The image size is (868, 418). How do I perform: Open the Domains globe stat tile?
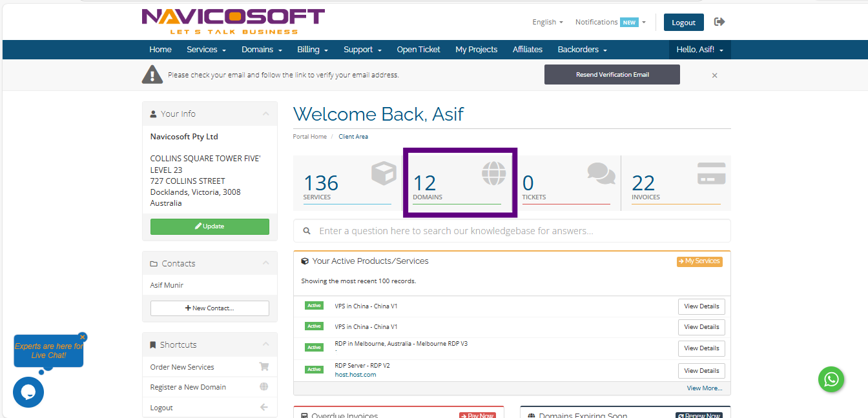pyautogui.click(x=459, y=183)
